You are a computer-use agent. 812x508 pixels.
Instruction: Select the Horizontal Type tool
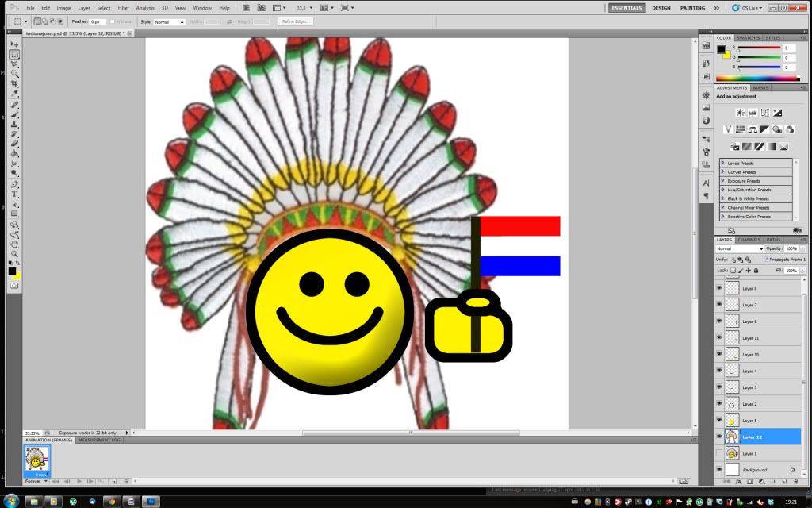coord(14,194)
